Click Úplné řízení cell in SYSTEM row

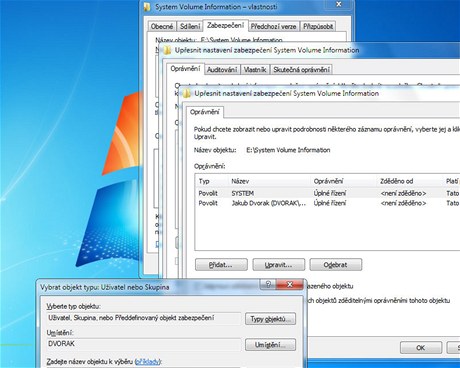pyautogui.click(x=330, y=193)
